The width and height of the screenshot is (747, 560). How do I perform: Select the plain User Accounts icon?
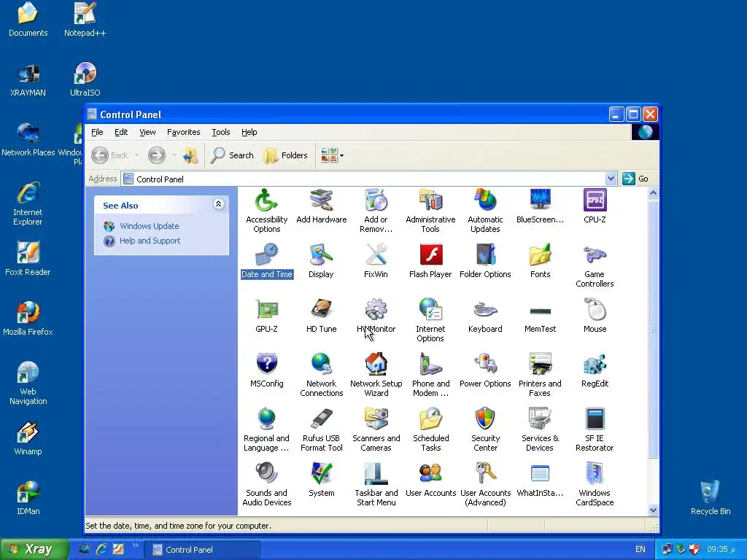pos(430,480)
